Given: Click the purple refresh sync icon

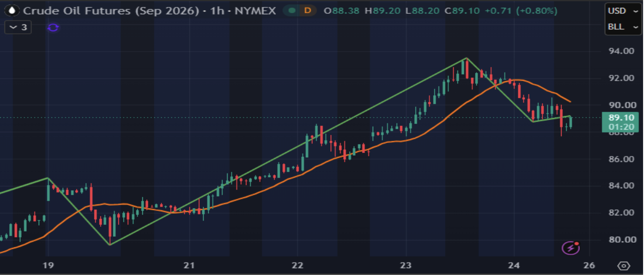Looking at the screenshot, I should (53, 28).
